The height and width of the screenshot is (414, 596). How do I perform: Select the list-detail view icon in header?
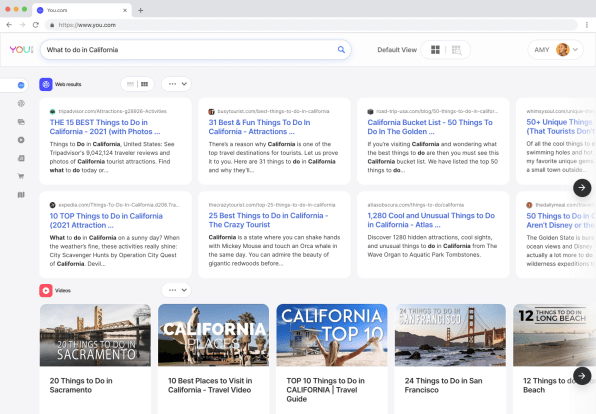pos(456,50)
